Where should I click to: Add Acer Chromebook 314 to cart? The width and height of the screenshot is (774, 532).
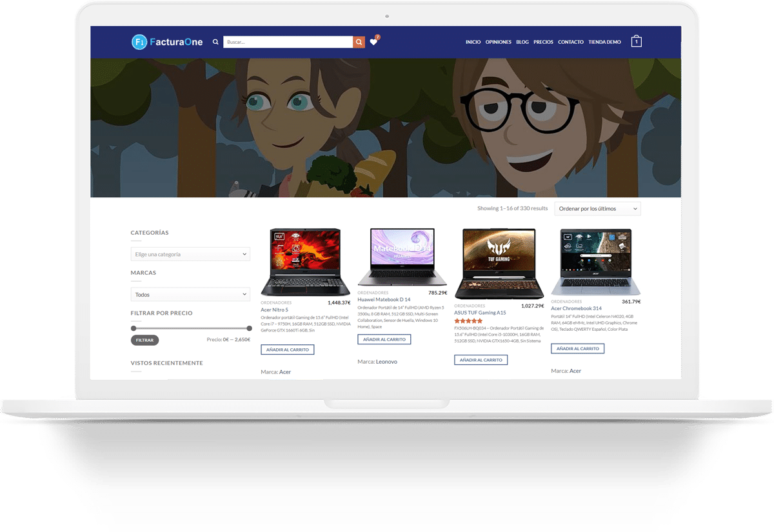coord(577,348)
